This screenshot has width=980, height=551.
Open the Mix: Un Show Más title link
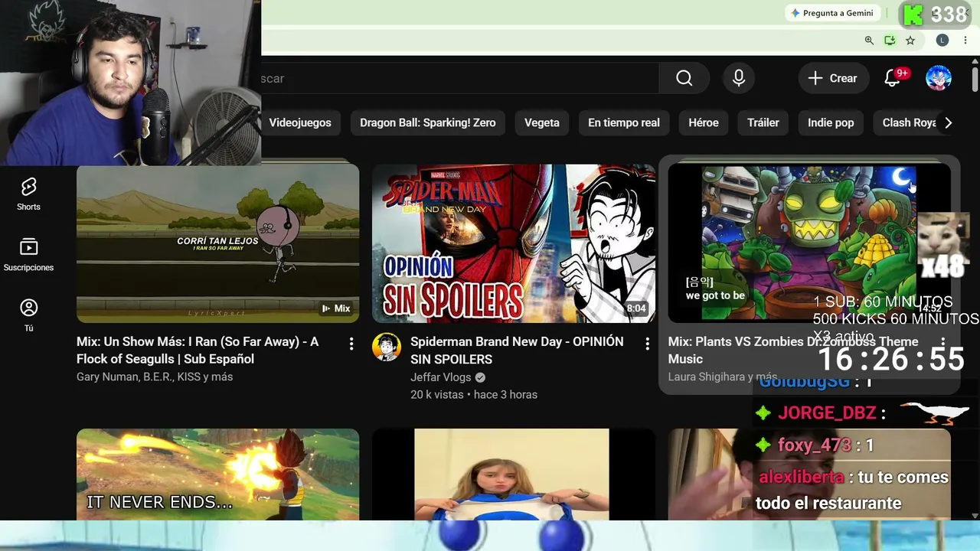[198, 350]
